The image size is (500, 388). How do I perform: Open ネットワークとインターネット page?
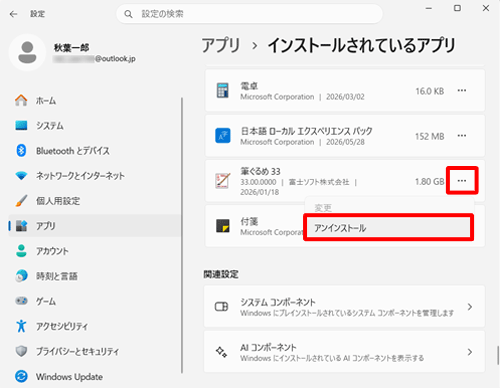(95, 176)
